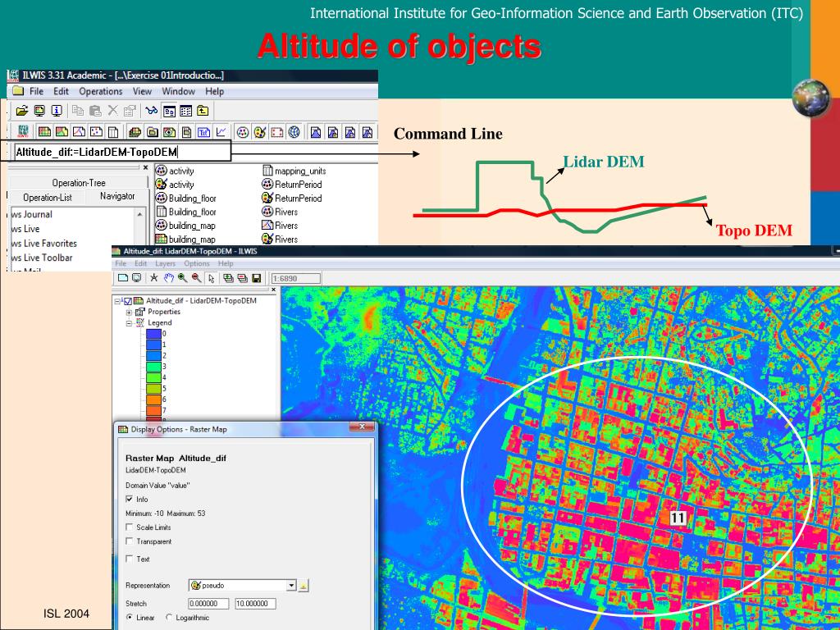
Task: Open the File menu in ILWIS main window
Action: tap(36, 91)
